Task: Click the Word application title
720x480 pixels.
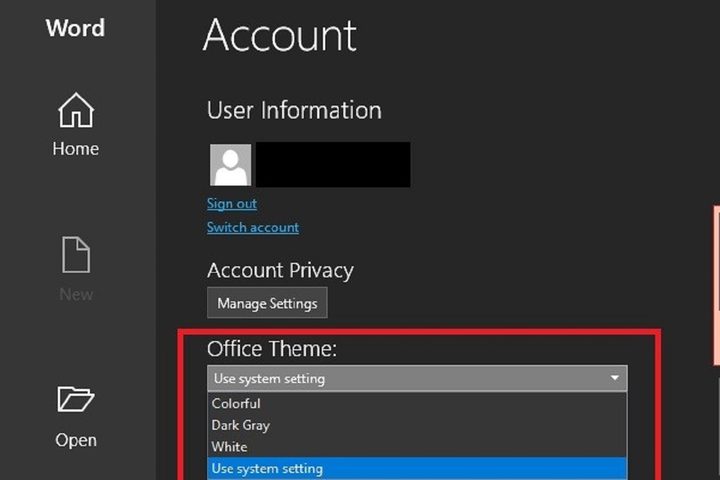Action: coord(75,28)
